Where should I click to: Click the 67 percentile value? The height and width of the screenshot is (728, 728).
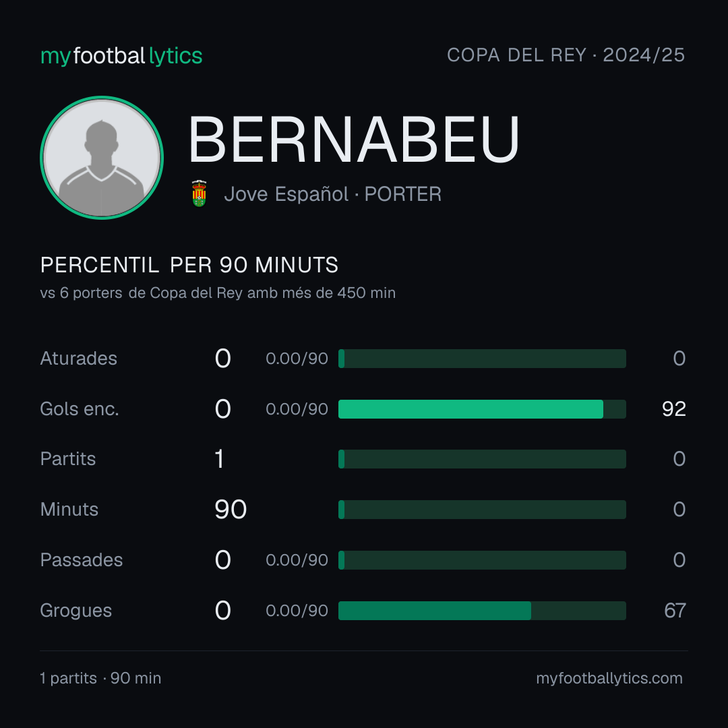(675, 611)
